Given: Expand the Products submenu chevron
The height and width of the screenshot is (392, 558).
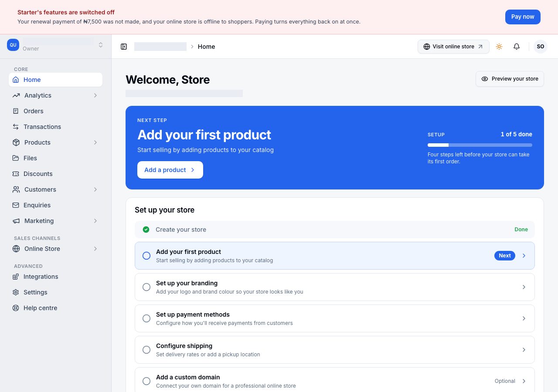Looking at the screenshot, I should pyautogui.click(x=95, y=142).
